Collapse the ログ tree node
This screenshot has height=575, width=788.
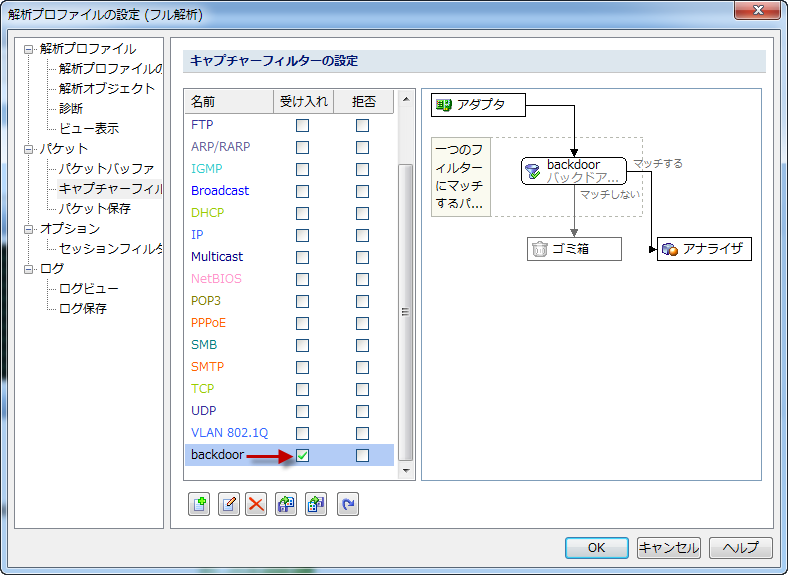(x=29, y=269)
